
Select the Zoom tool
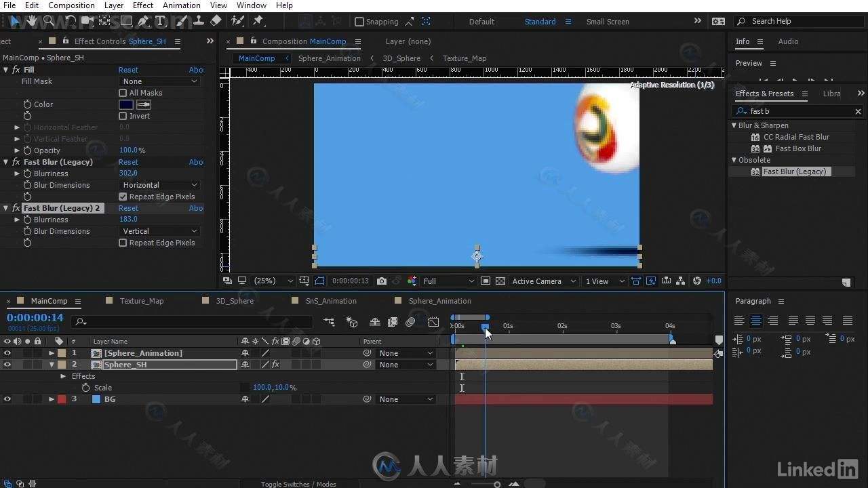pos(48,21)
